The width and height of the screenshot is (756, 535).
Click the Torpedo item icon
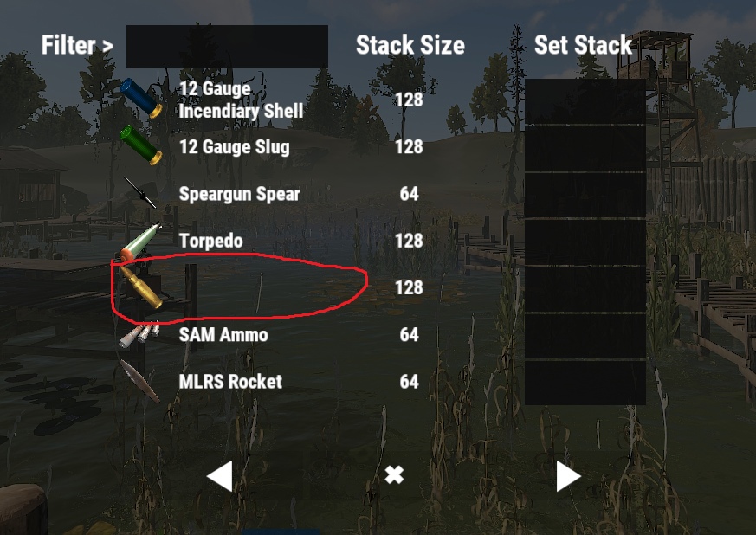pos(140,242)
